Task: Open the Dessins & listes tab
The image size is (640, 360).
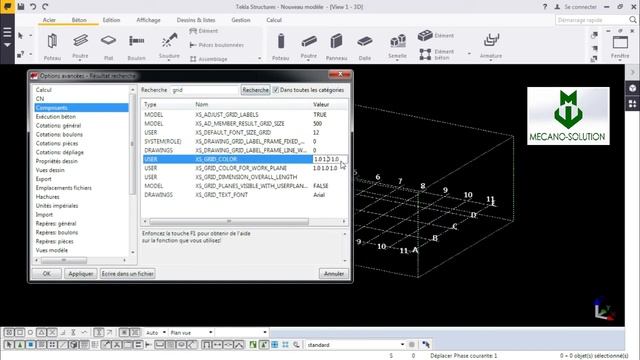Action: 196,20
